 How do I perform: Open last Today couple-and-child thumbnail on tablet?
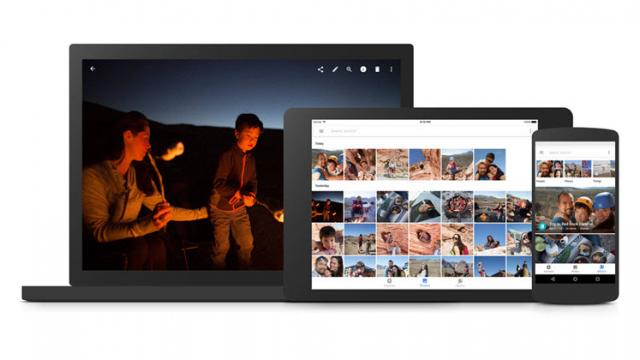[490, 164]
